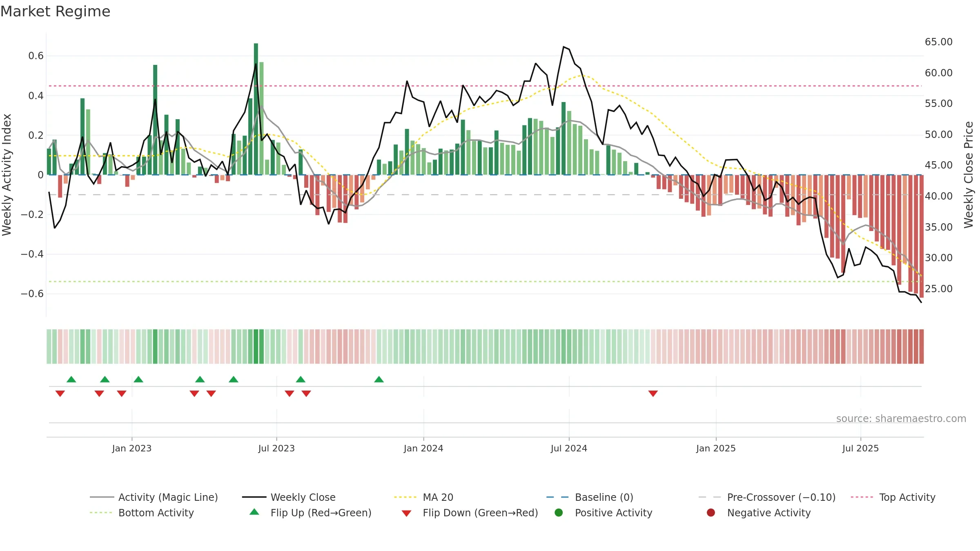Image resolution: width=980 pixels, height=551 pixels.
Task: Click the 25.00 price axis label
Action: pyautogui.click(x=938, y=289)
